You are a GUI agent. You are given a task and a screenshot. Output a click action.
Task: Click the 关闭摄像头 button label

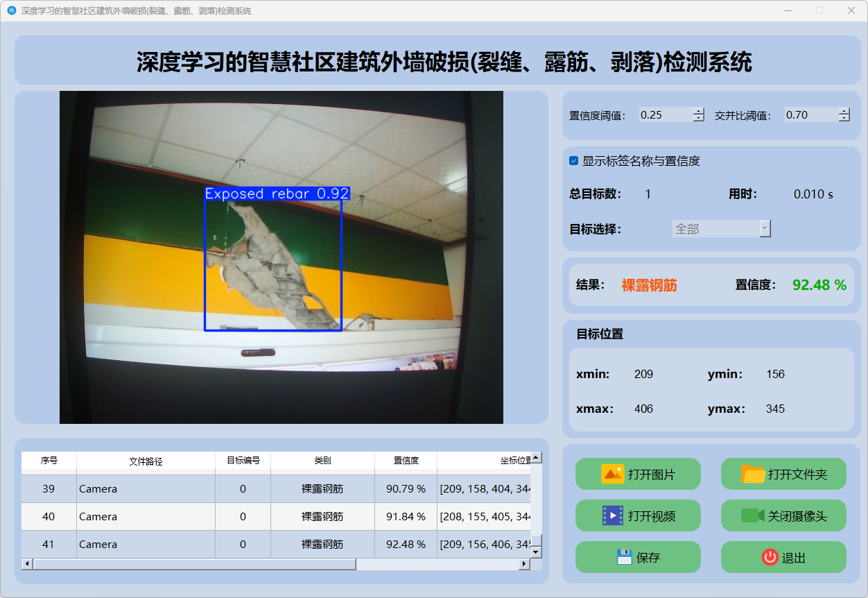[797, 516]
